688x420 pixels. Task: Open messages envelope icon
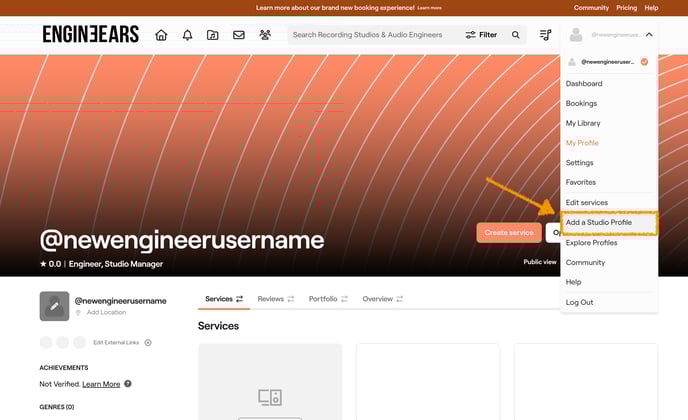(x=239, y=35)
